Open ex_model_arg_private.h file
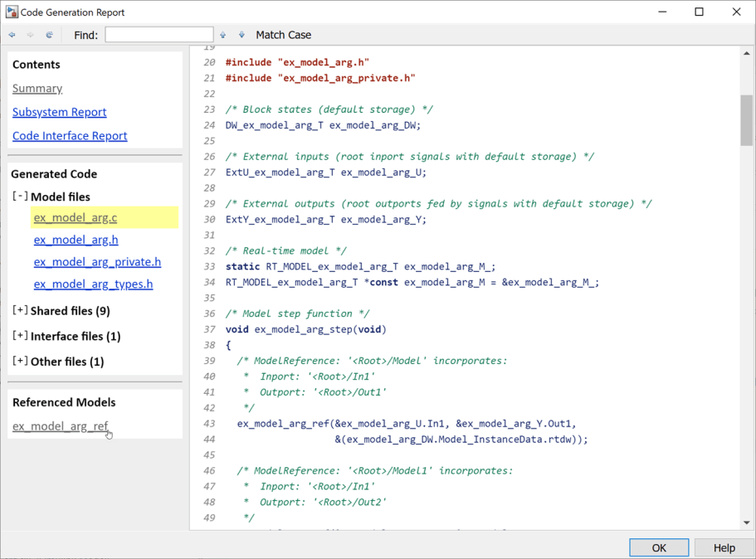Image resolution: width=756 pixels, height=559 pixels. pos(97,262)
